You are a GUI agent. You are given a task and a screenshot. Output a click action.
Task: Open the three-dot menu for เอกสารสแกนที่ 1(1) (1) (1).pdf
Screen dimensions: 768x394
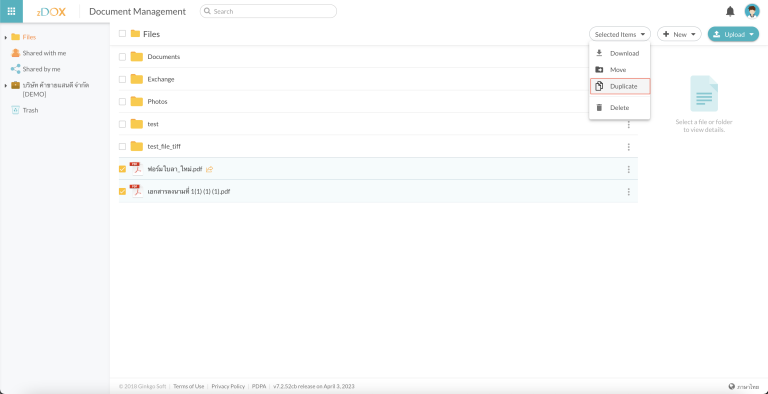click(628, 192)
